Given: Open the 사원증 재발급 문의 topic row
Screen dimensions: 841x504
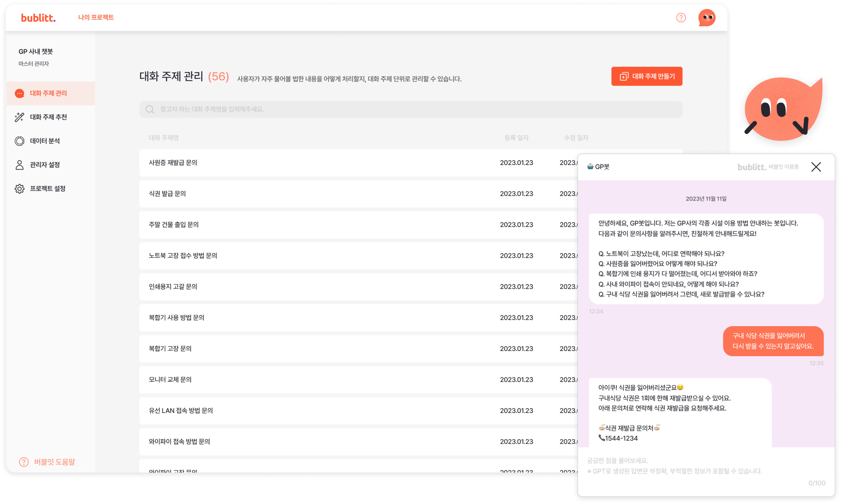Looking at the screenshot, I should pyautogui.click(x=173, y=163).
